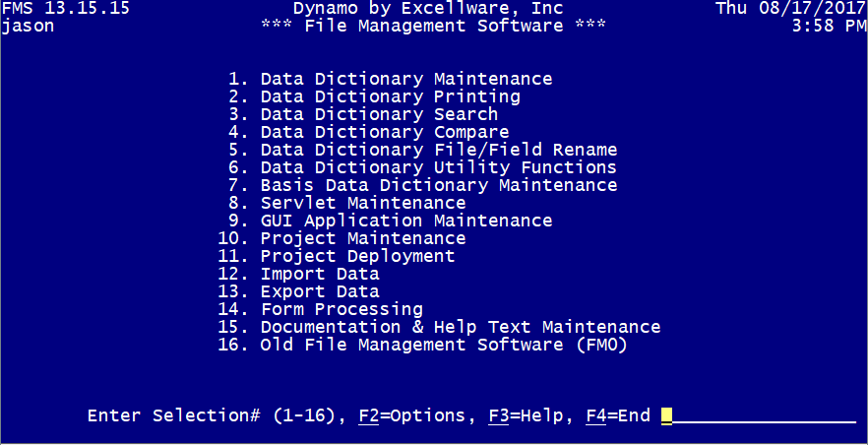Screen dimensions: 868x445
Task: Choose Data Dictionary Search entry
Action: [379, 114]
